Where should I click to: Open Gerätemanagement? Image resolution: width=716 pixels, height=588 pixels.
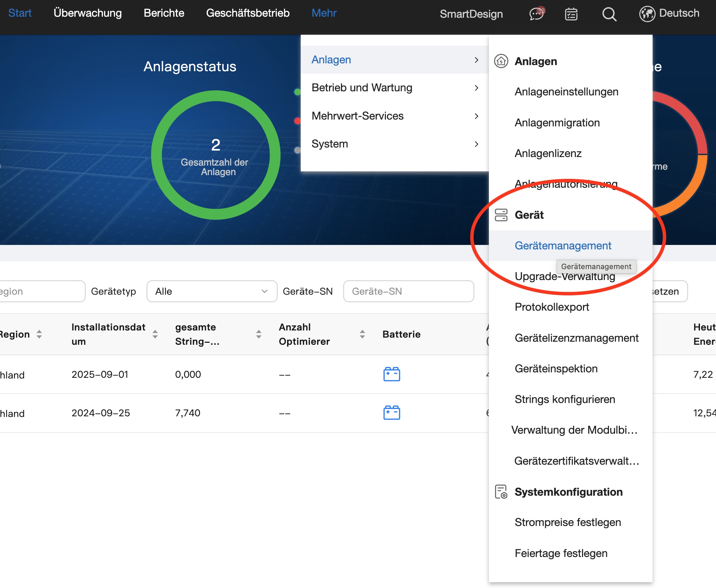(570, 246)
